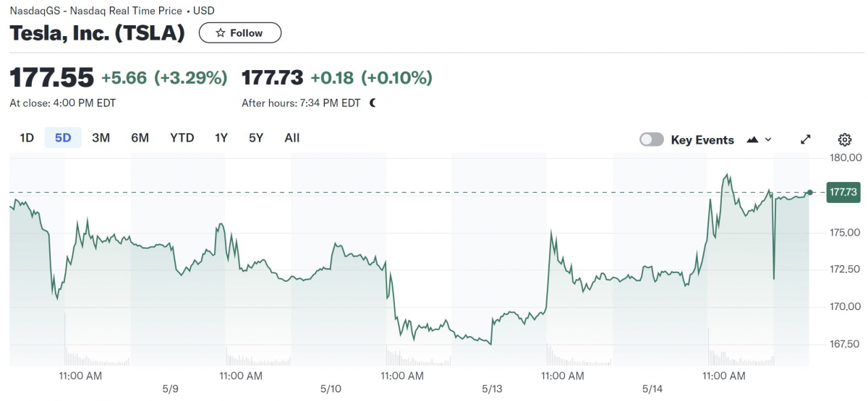Choose the 5Y time range
The width and height of the screenshot is (868, 401).
pyautogui.click(x=256, y=138)
